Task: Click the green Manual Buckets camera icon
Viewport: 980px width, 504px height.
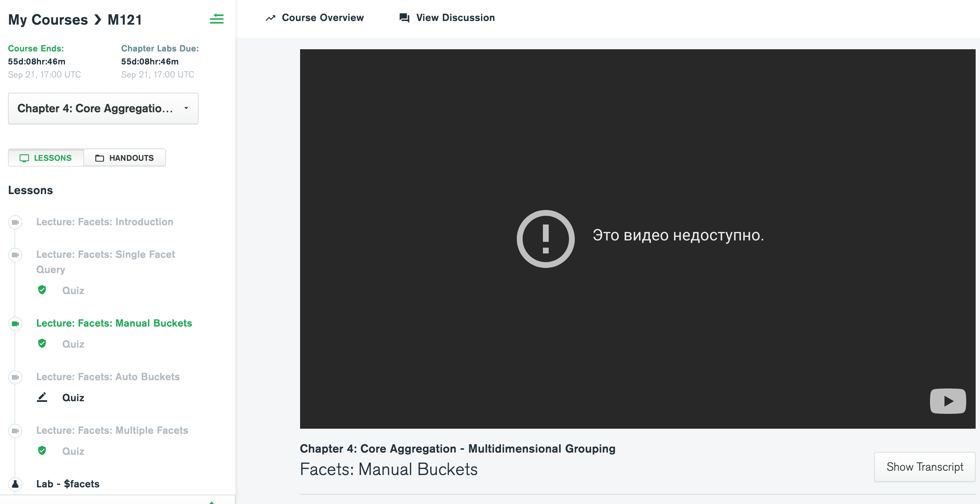Action: point(15,323)
